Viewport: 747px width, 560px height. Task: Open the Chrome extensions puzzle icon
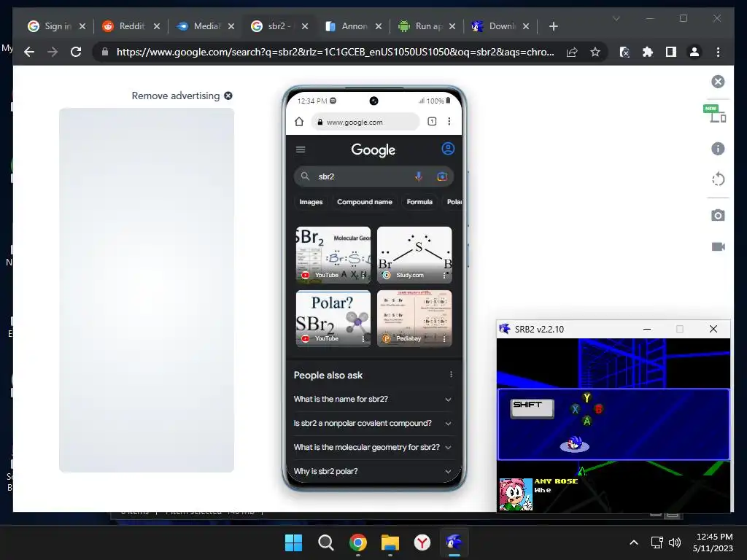pos(648,52)
